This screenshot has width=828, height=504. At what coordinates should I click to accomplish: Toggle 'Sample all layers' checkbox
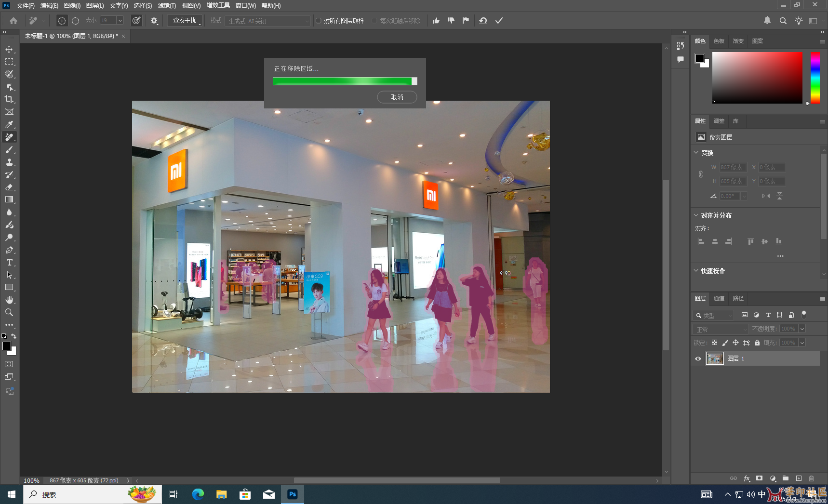(319, 21)
